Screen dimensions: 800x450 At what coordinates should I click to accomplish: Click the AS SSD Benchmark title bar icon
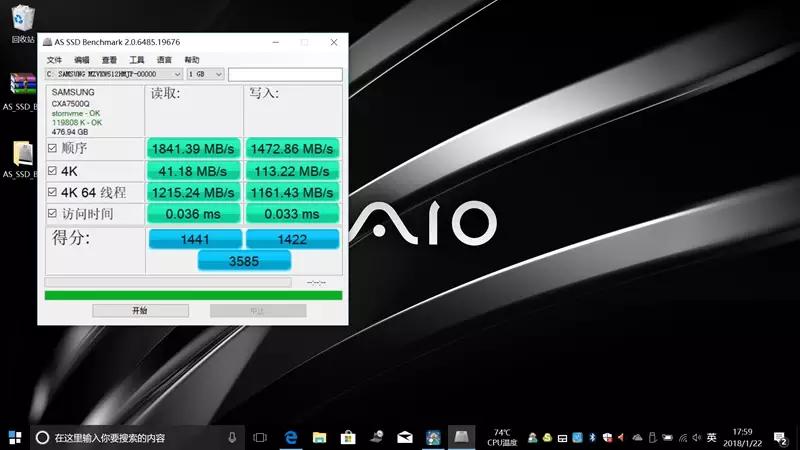coord(47,42)
